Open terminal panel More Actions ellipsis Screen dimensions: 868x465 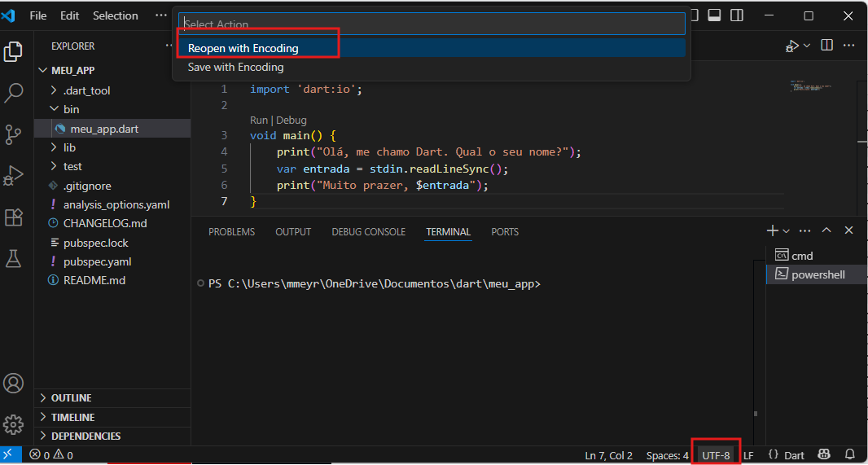[804, 230]
